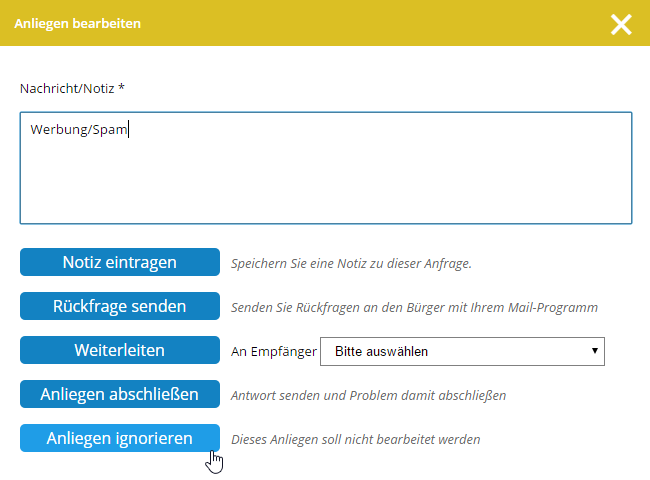Image resolution: width=650 pixels, height=480 pixels.
Task: Click the 'Bitte auswählen' text in combo box
Action: (x=381, y=352)
